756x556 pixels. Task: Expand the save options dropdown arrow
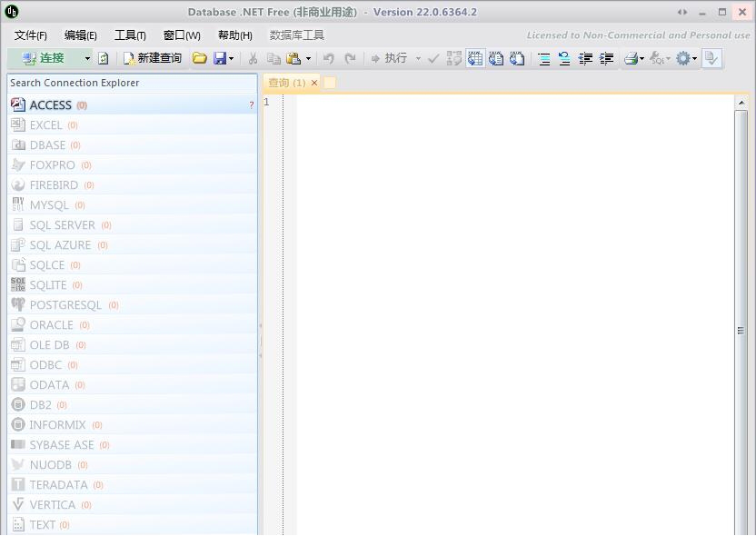click(232, 58)
